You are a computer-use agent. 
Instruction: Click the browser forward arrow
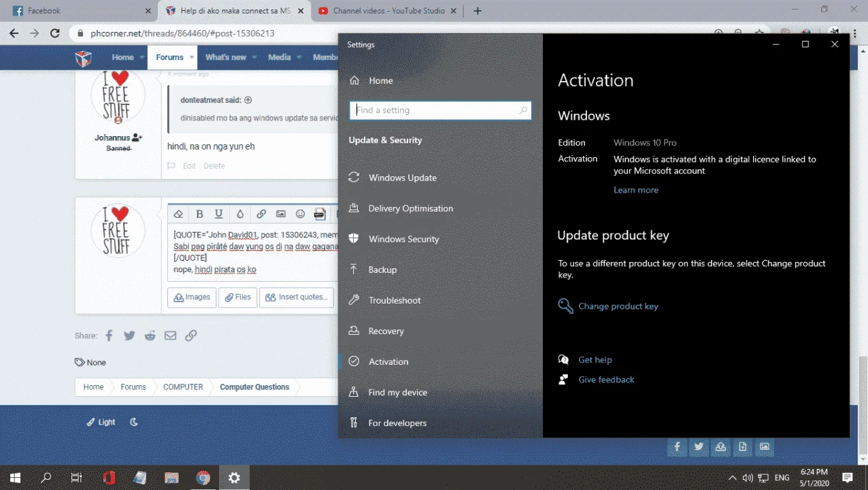pyautogui.click(x=34, y=33)
